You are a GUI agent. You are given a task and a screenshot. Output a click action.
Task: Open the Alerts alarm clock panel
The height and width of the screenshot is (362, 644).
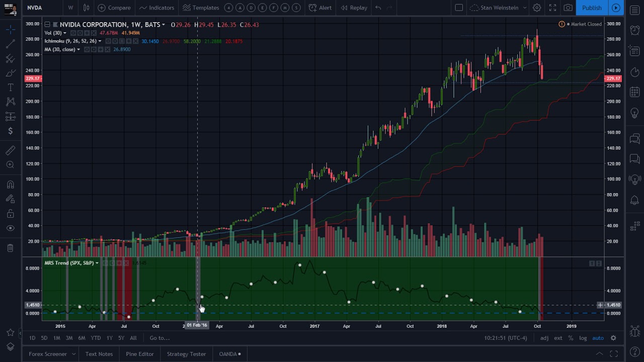(x=635, y=31)
